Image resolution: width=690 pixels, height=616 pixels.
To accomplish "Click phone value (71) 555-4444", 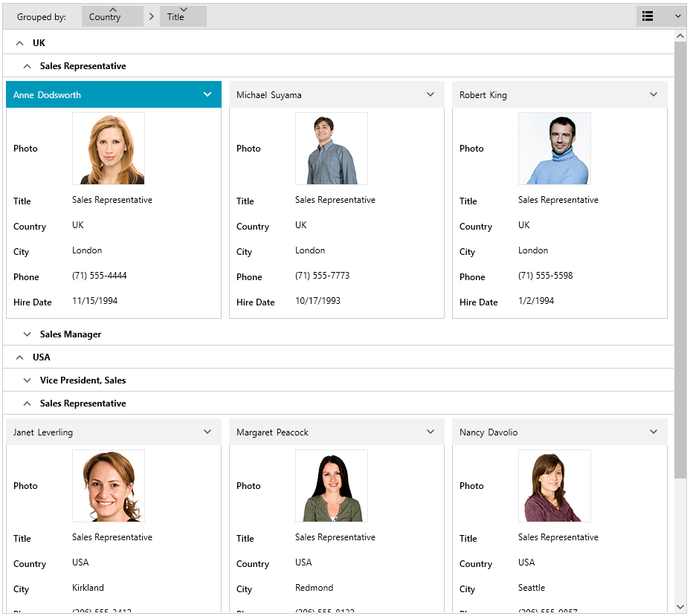I will coord(100,276).
